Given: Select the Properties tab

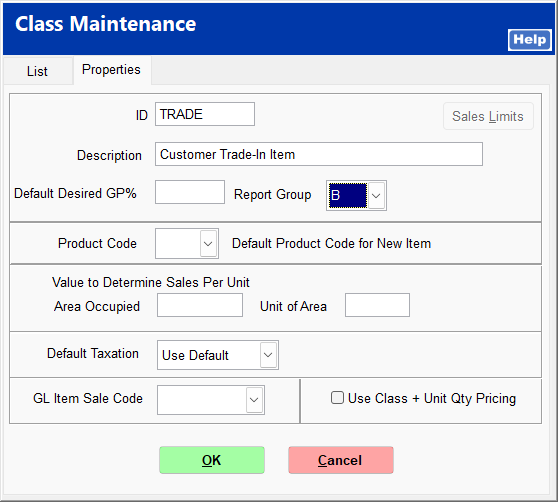Looking at the screenshot, I should point(111,70).
